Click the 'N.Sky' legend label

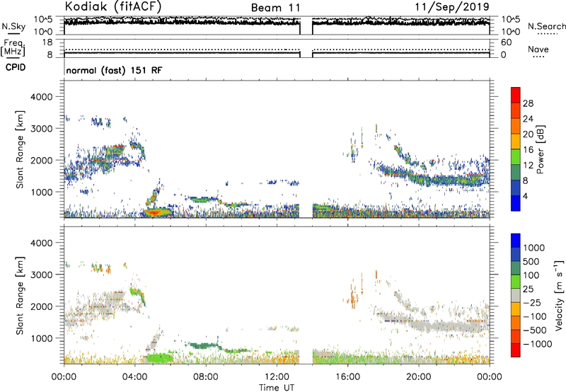tap(13, 26)
